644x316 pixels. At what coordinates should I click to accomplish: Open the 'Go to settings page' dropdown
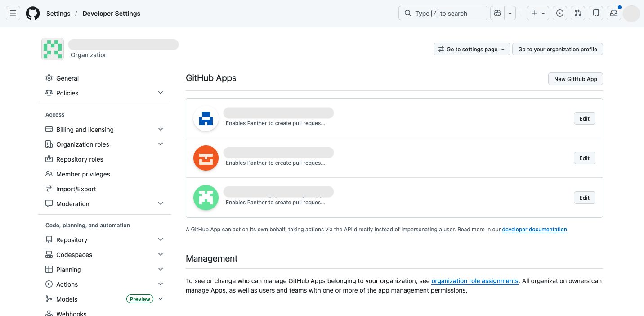click(x=472, y=49)
